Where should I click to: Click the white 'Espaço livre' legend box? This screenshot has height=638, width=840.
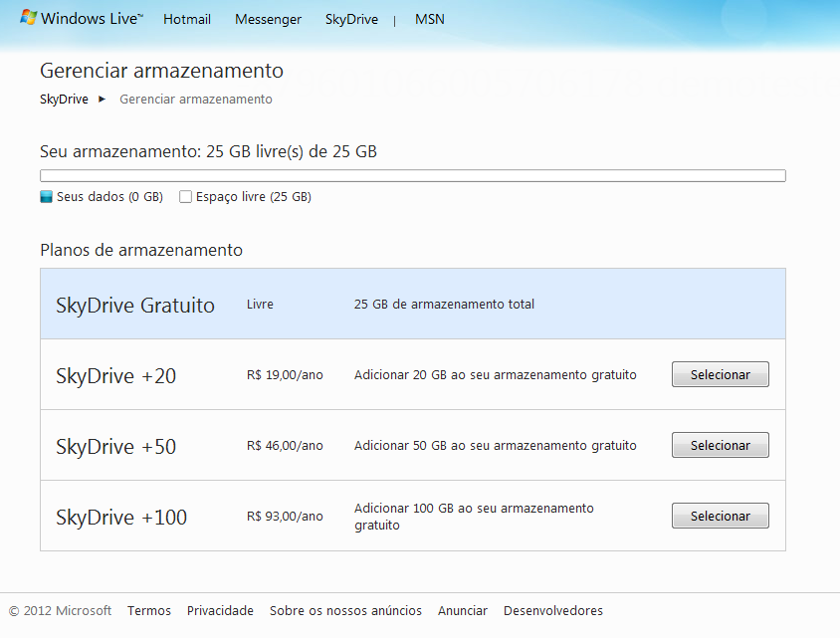tap(185, 197)
